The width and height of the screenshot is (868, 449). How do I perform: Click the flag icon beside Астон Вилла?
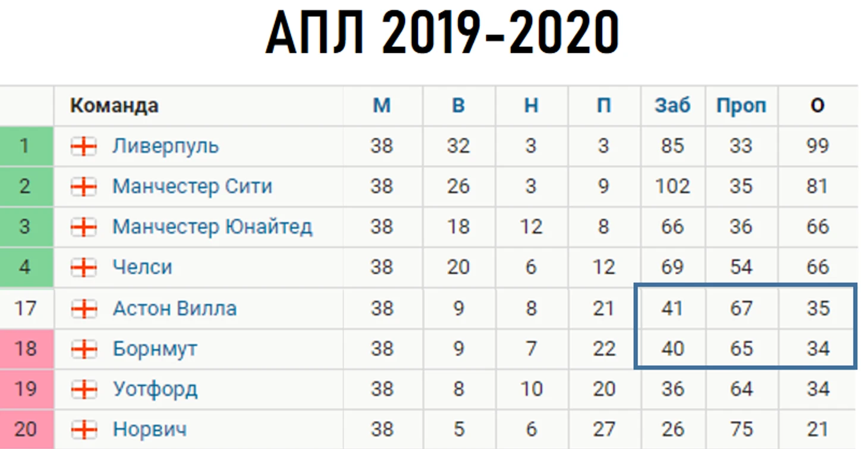point(84,309)
